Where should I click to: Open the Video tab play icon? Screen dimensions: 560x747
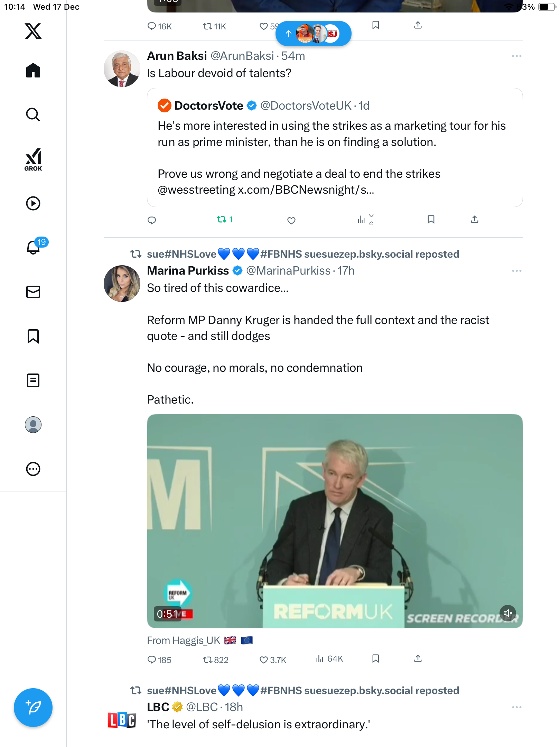tap(33, 203)
